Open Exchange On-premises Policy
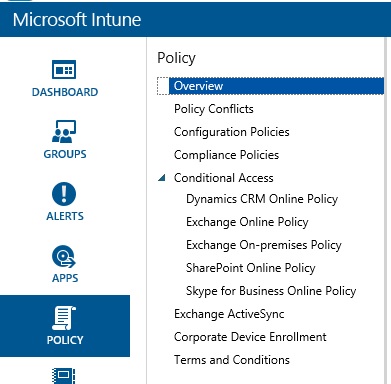Image resolution: width=391 pixels, height=384 pixels. [264, 245]
